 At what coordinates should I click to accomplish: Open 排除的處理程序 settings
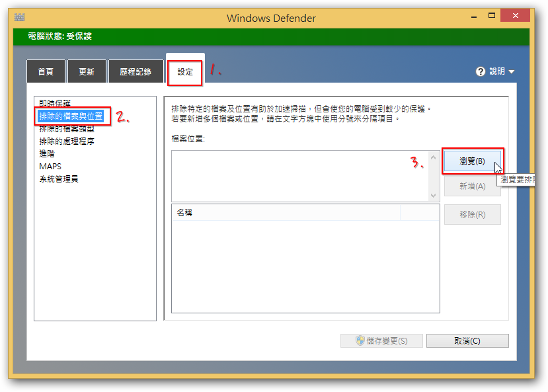point(67,141)
